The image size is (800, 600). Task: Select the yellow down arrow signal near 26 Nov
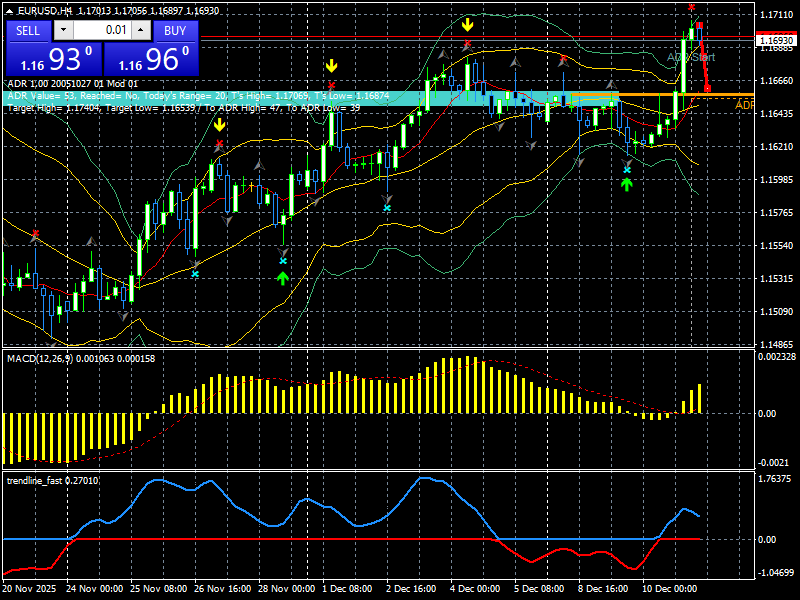tap(219, 125)
